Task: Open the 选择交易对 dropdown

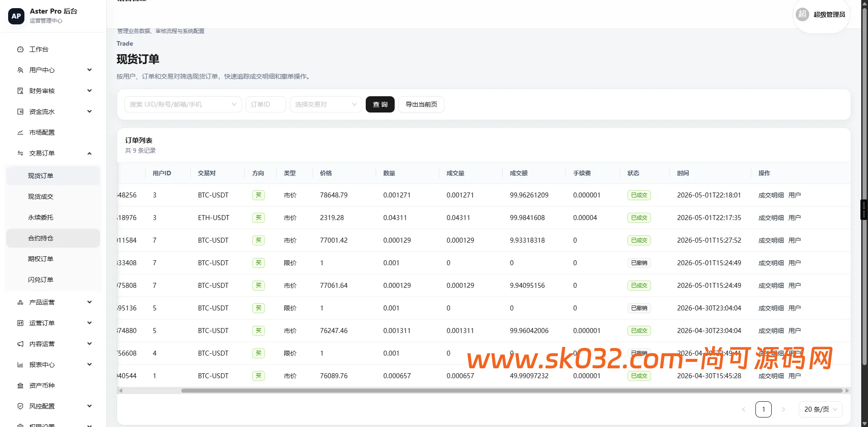Action: (x=325, y=104)
